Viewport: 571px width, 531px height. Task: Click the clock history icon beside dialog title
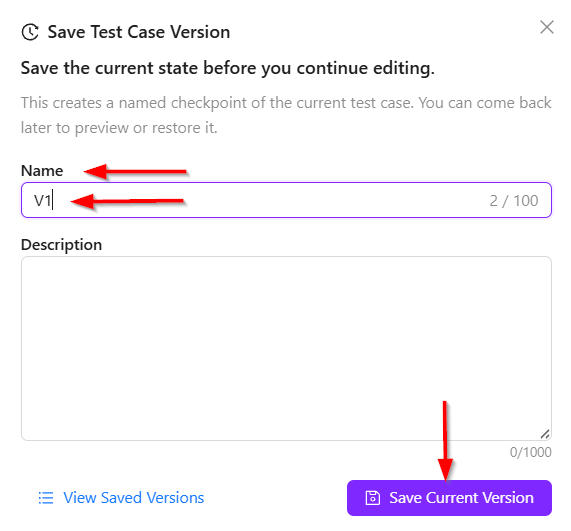pos(30,32)
